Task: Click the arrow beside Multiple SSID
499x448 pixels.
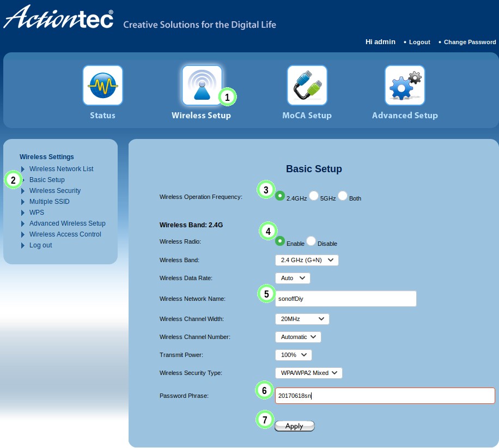Action: [23, 202]
